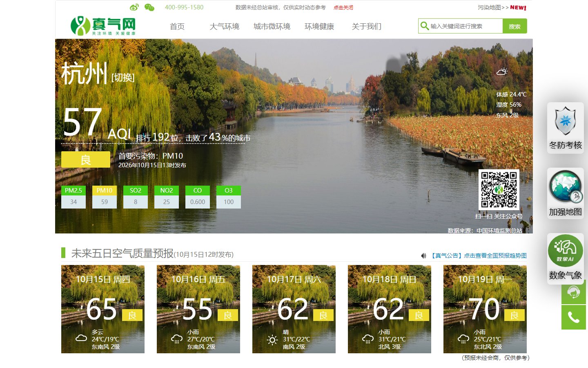
Task: Click 点击关闭 to dismiss the notice
Action: pyautogui.click(x=343, y=8)
